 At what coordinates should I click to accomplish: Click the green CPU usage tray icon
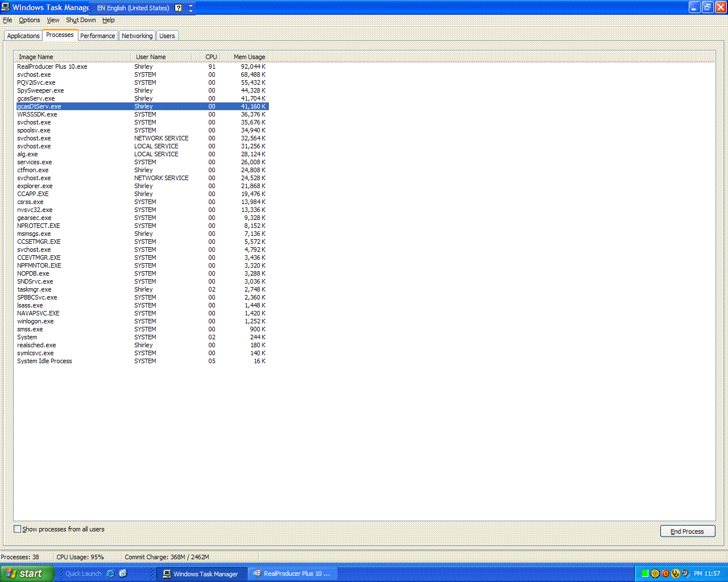tap(645, 573)
